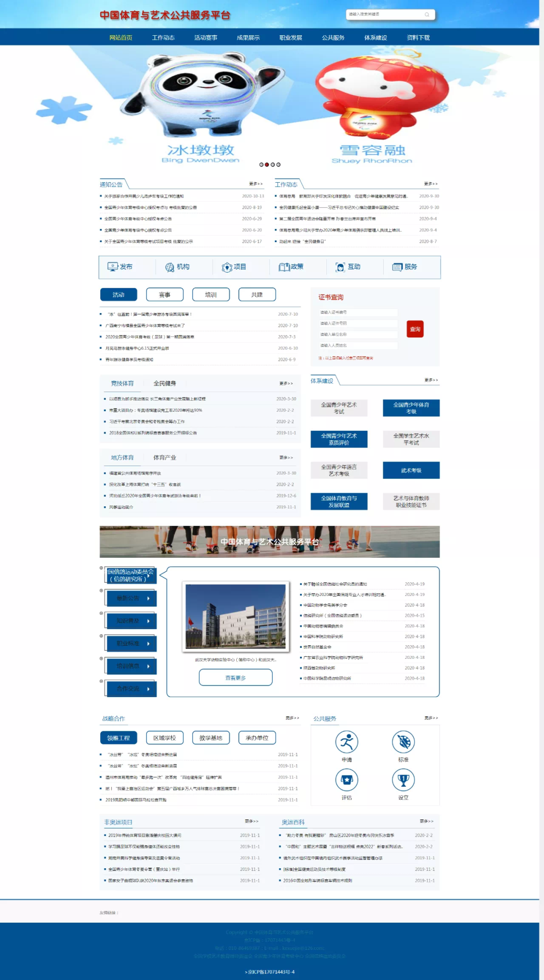
Task: Switch to the 共建 tab
Action: (x=257, y=294)
